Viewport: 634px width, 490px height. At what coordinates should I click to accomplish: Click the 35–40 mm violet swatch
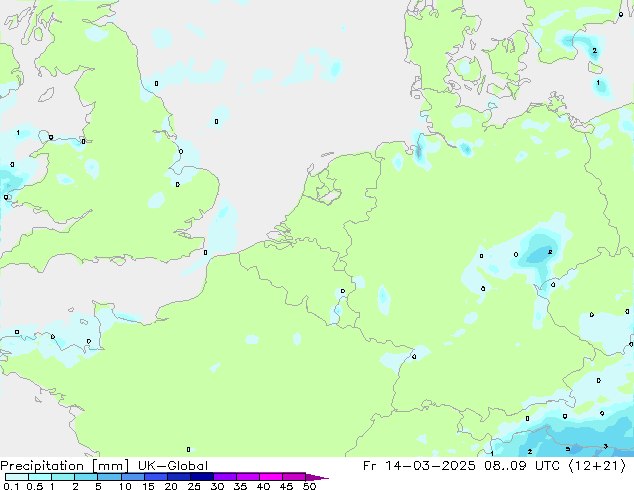(247, 477)
